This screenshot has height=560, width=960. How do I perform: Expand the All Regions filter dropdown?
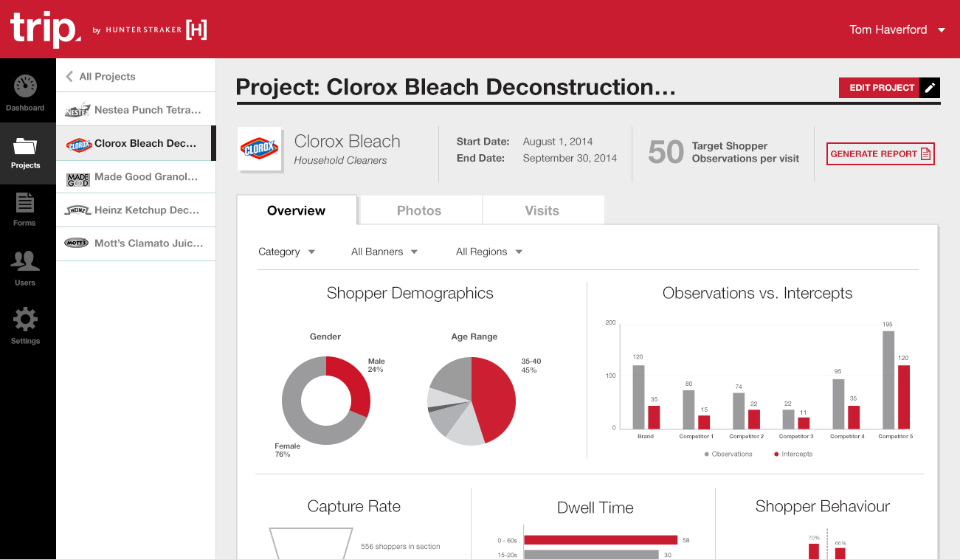(x=489, y=252)
